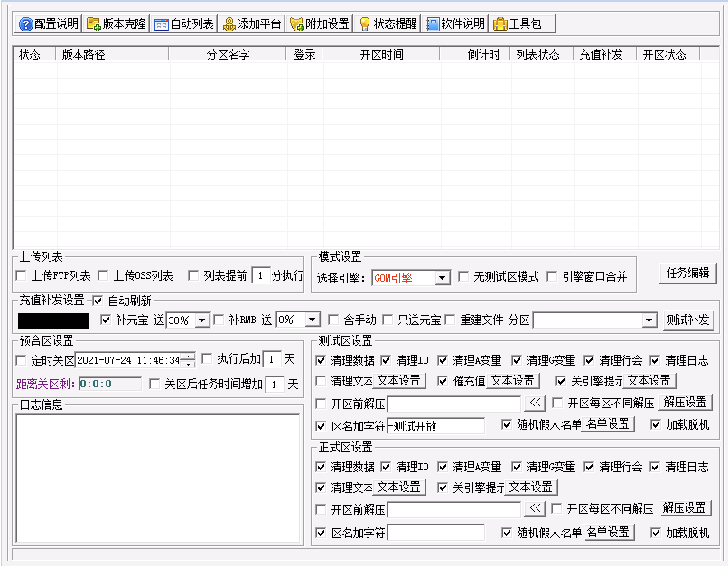
Task: Open 补元宝 送 30% dropdown
Action: (202, 320)
